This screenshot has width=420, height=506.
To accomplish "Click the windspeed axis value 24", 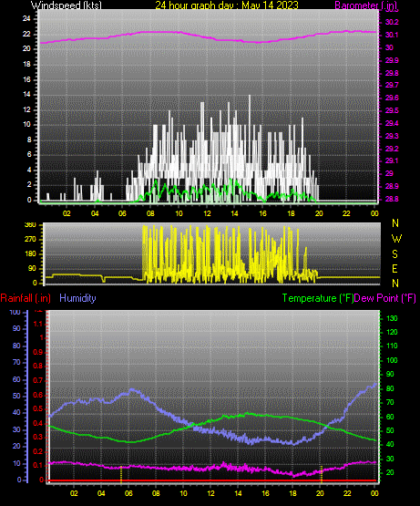I will tap(26, 19).
